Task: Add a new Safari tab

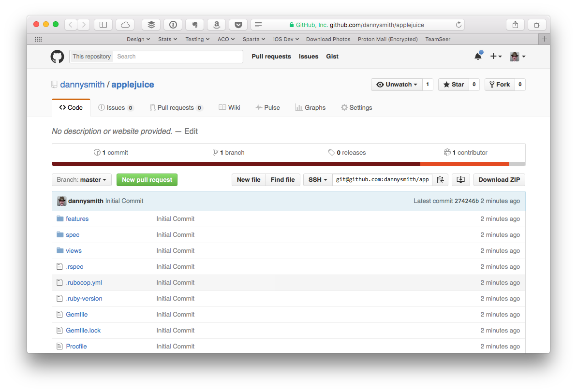Action: click(x=544, y=39)
